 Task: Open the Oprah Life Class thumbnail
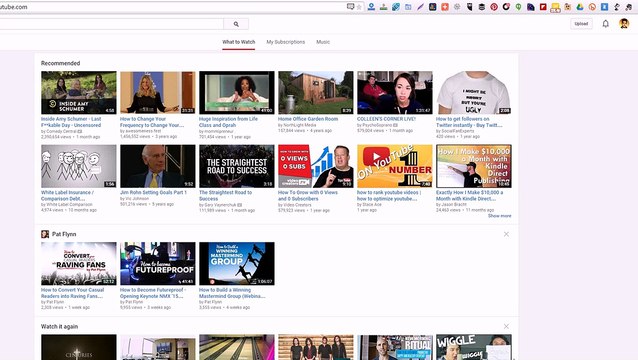click(237, 93)
